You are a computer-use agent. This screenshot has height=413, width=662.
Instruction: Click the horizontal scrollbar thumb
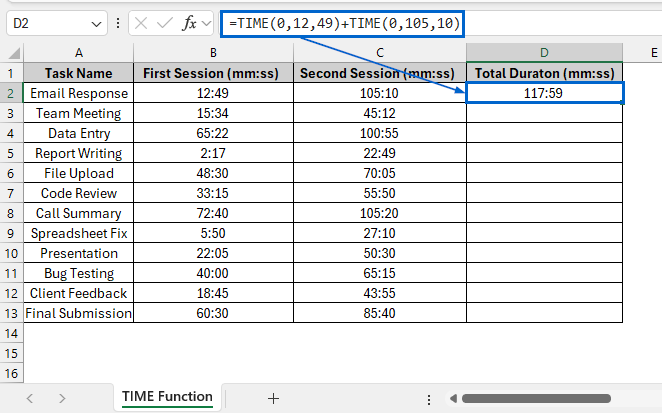pyautogui.click(x=536, y=398)
